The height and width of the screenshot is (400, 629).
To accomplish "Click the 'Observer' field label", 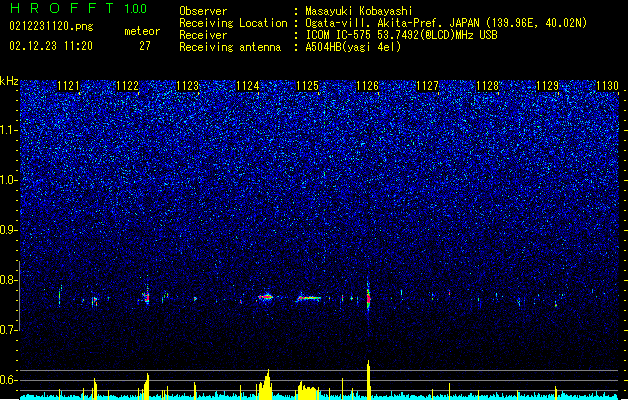I will click(x=203, y=11).
